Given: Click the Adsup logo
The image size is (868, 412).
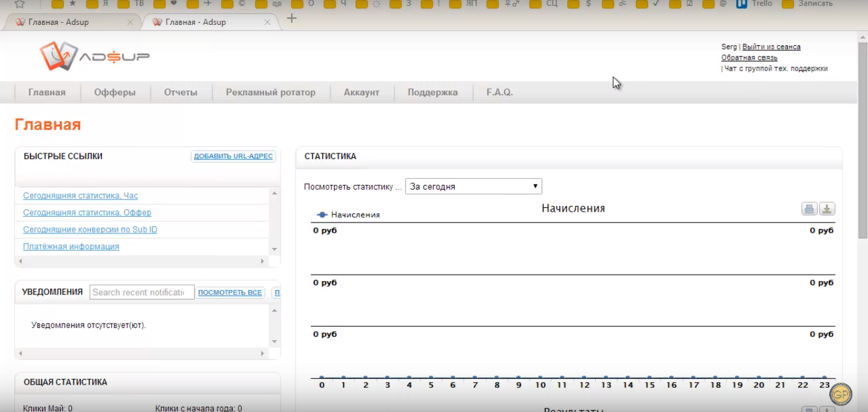Looking at the screenshot, I should (94, 57).
